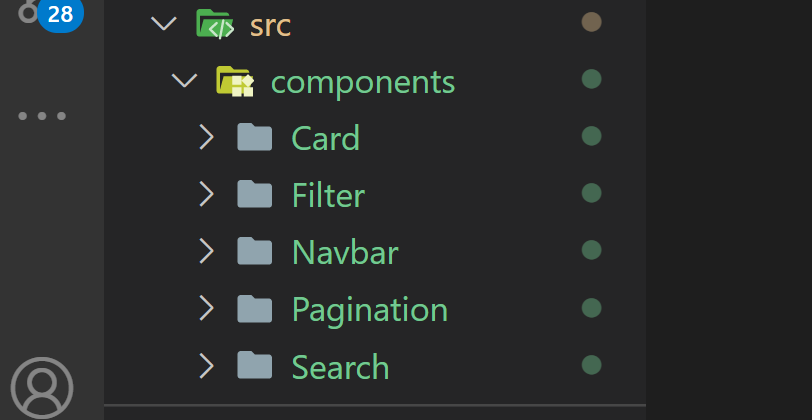
Task: Click the git status dot beside src
Action: pyautogui.click(x=591, y=22)
